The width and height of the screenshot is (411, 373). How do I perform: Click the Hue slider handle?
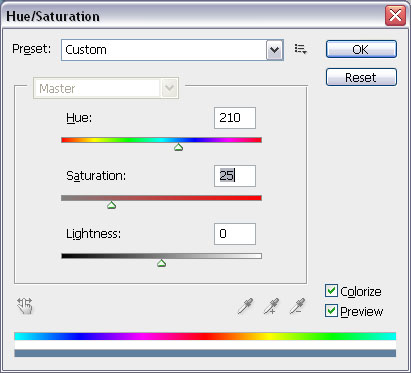click(178, 147)
